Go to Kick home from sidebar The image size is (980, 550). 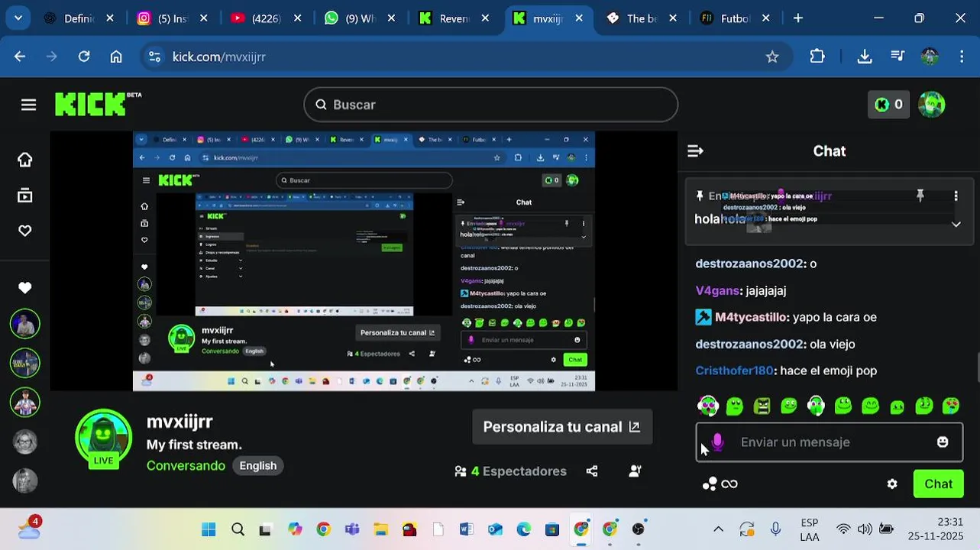point(25,160)
